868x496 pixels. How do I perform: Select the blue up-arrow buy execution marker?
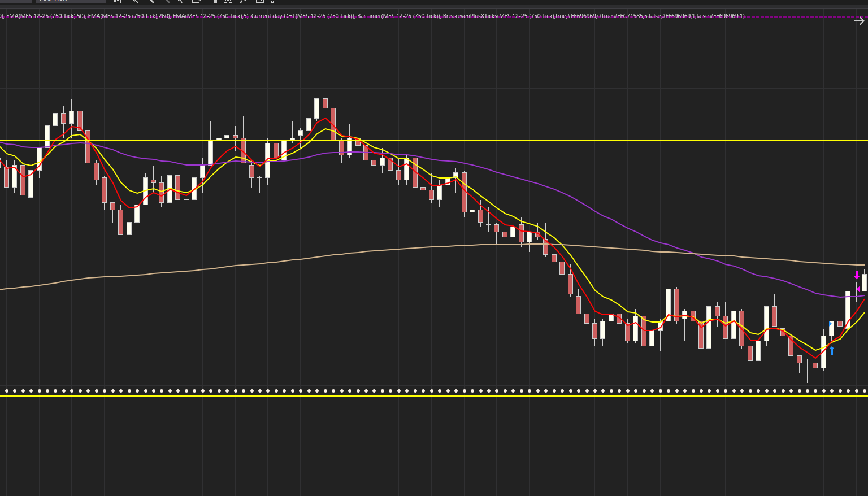click(832, 350)
